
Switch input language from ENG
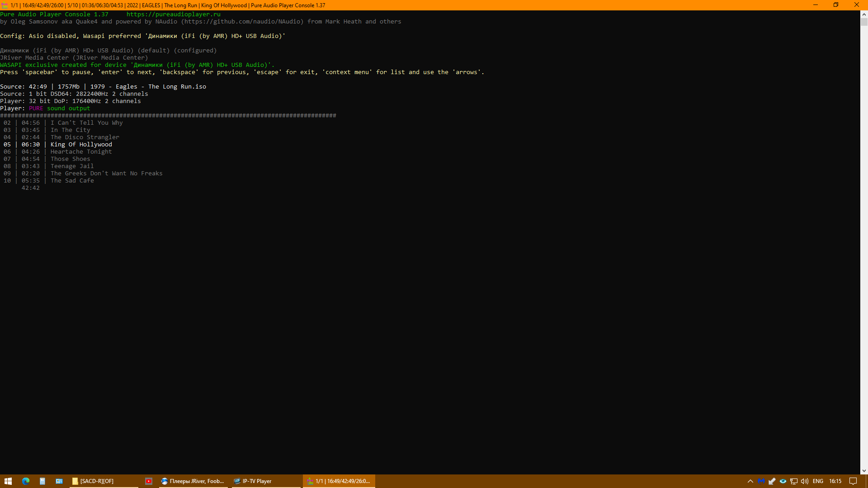[818, 481]
